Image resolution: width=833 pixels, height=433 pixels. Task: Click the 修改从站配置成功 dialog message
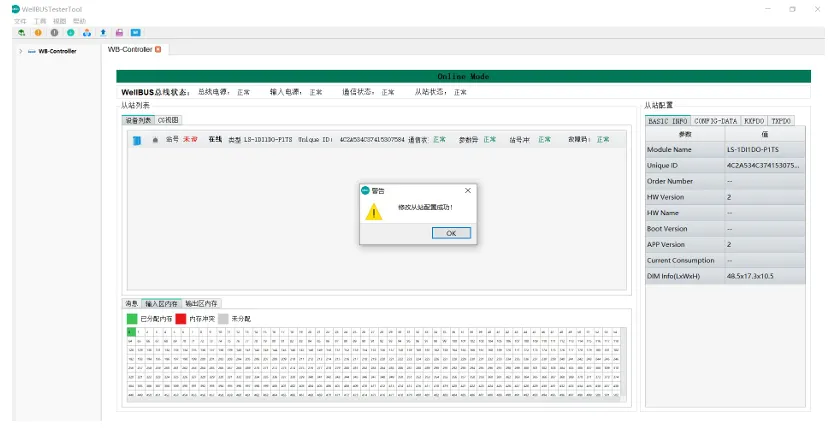(426, 207)
